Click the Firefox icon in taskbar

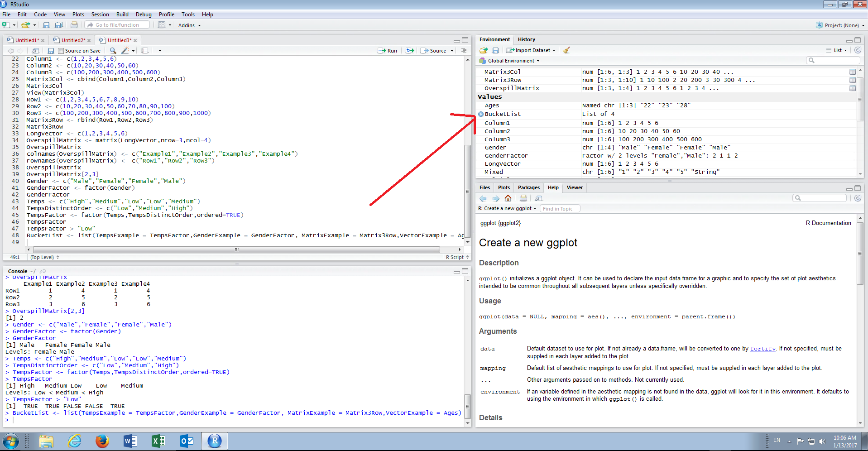102,441
